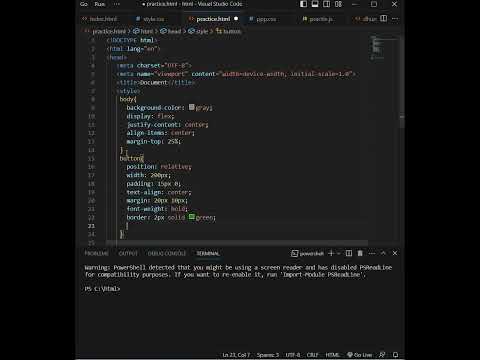The height and width of the screenshot is (360, 480).
Task: Click the notifications bell icon
Action: [x=395, y=355]
